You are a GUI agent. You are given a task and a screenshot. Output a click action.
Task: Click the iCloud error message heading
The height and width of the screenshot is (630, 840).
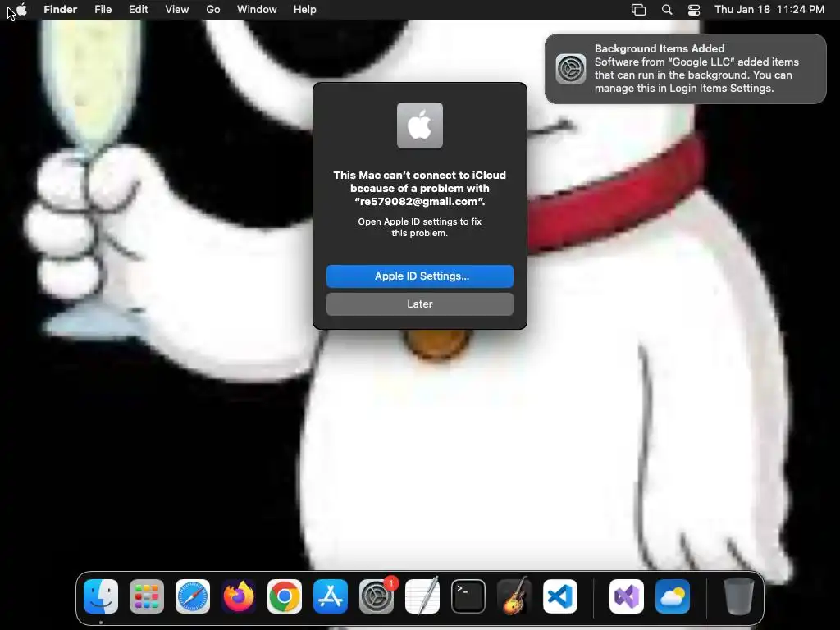(x=420, y=188)
